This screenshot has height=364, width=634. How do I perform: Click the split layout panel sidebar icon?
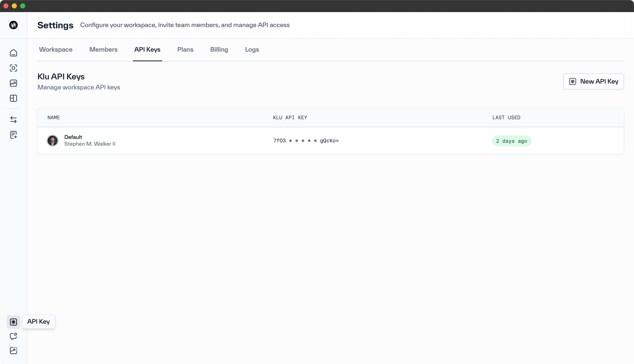(13, 98)
